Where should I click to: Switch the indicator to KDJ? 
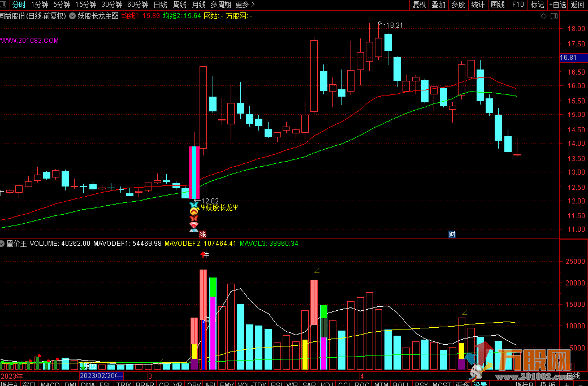pos(327,384)
